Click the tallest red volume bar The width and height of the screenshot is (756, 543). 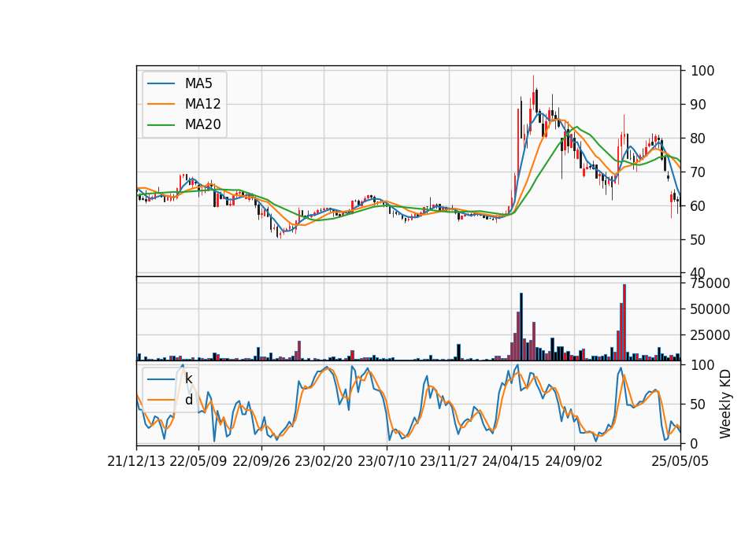pos(624,323)
